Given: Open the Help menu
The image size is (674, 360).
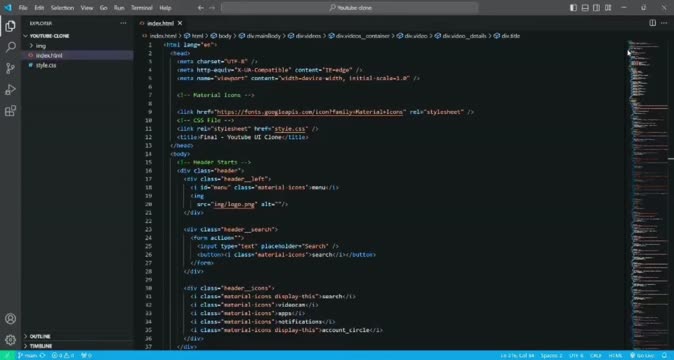Looking at the screenshot, I should 165,8.
